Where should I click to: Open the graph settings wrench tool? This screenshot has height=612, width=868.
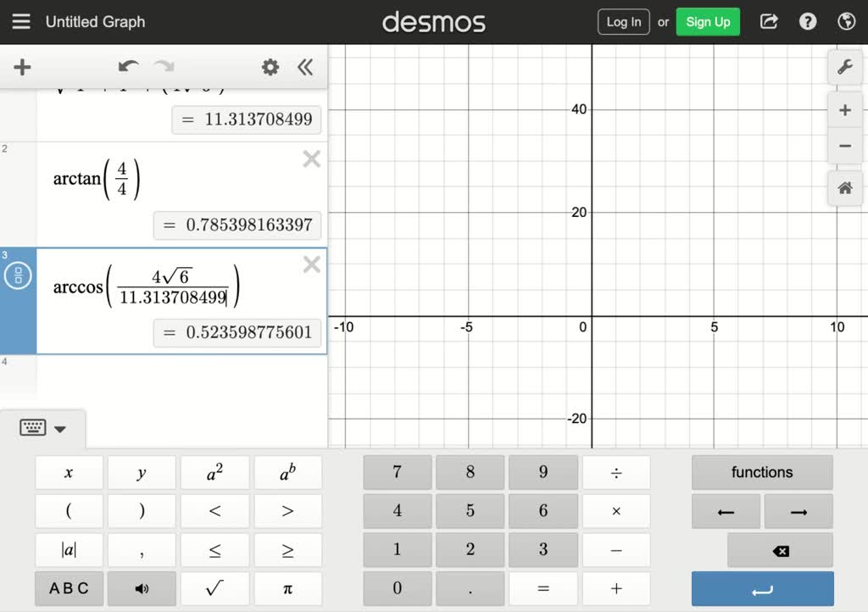click(844, 67)
